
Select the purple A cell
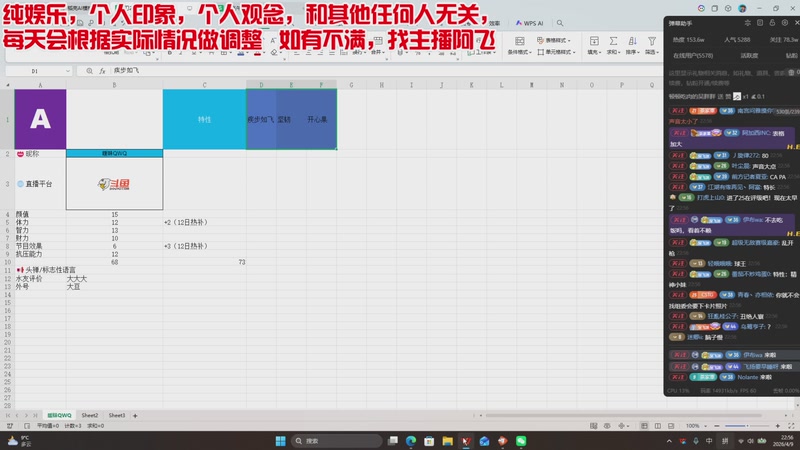40,119
